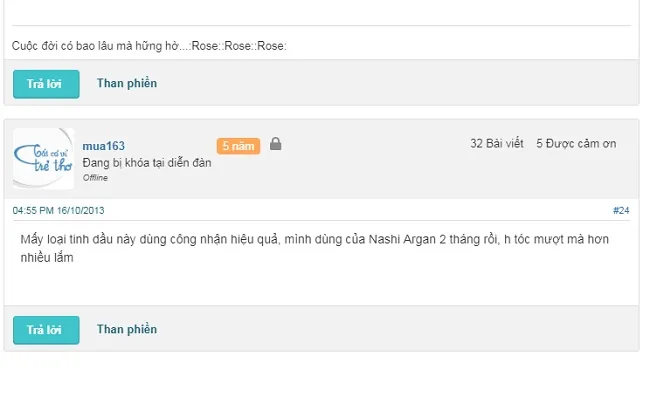
Task: Click the orange '5 năm' badge
Action: [x=238, y=146]
